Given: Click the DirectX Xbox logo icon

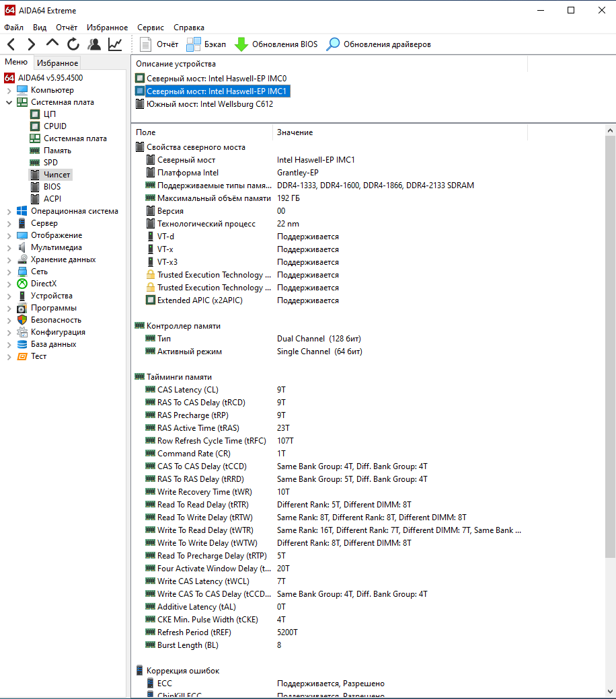Looking at the screenshot, I should [22, 284].
